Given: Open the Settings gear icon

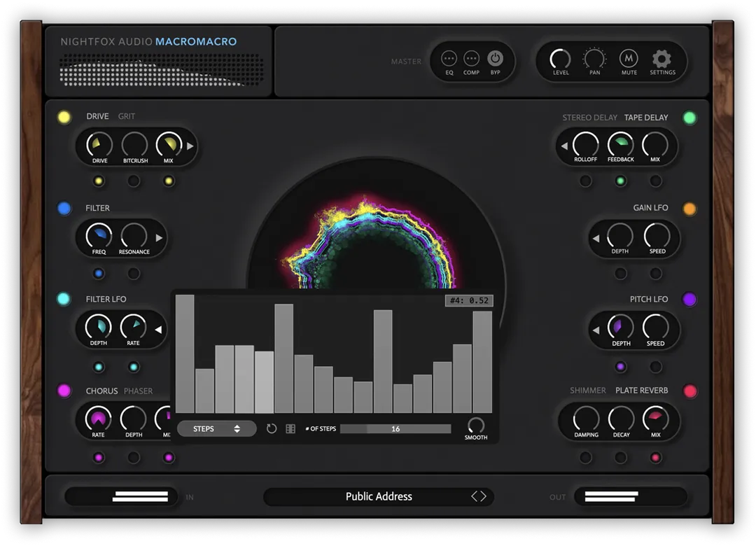Looking at the screenshot, I should (x=661, y=59).
